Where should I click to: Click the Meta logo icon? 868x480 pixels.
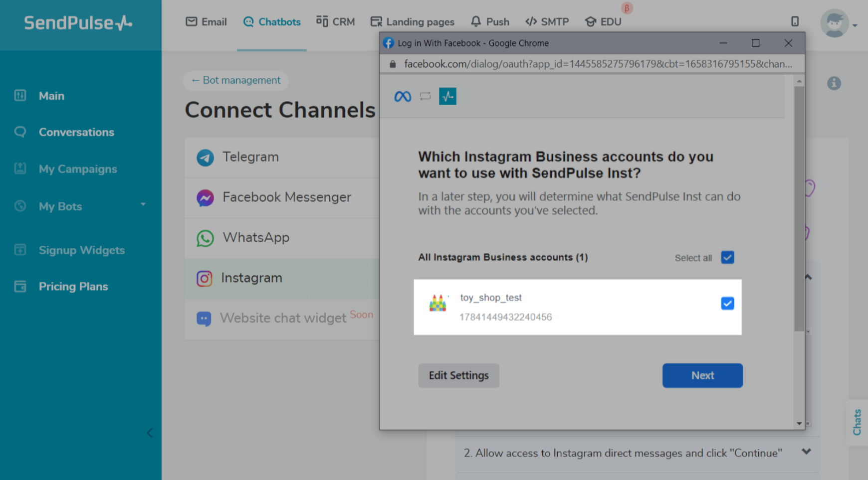[x=403, y=96]
